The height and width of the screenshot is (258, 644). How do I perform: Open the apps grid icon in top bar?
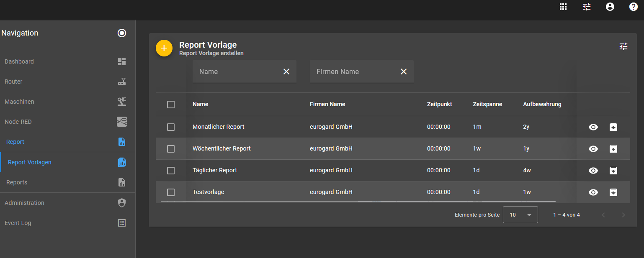click(563, 7)
